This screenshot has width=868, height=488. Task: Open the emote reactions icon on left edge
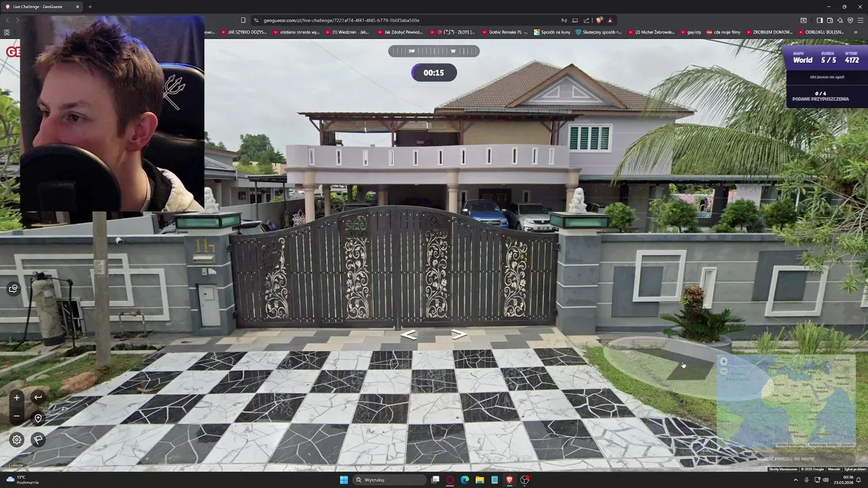click(x=13, y=289)
